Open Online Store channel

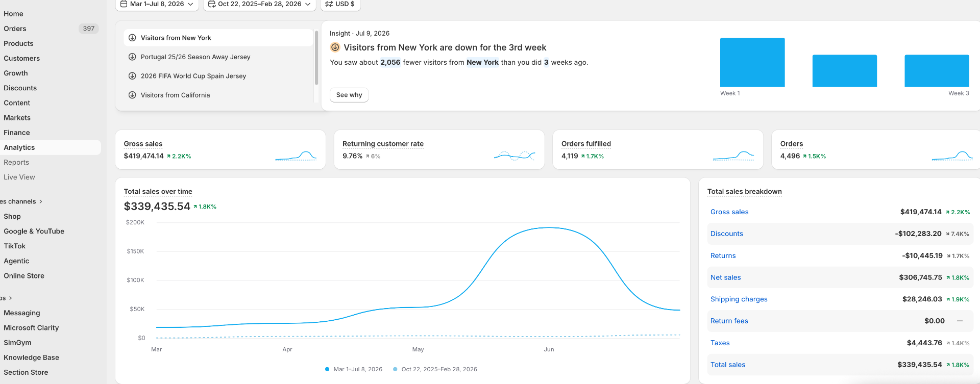click(24, 275)
